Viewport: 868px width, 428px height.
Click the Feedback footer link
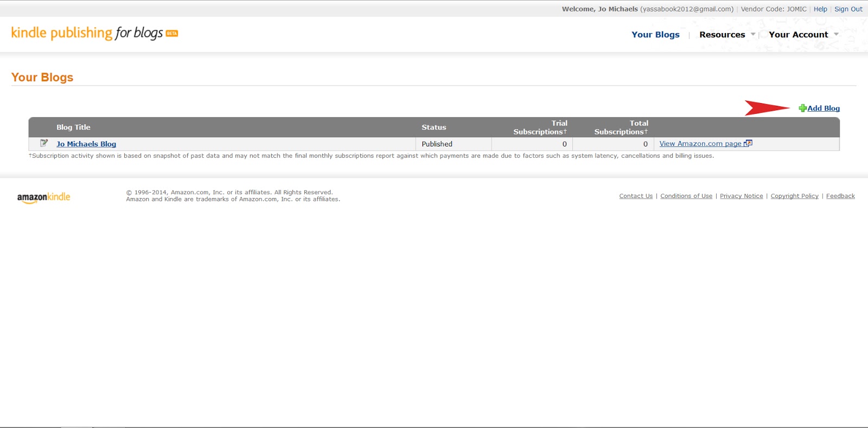pyautogui.click(x=840, y=196)
